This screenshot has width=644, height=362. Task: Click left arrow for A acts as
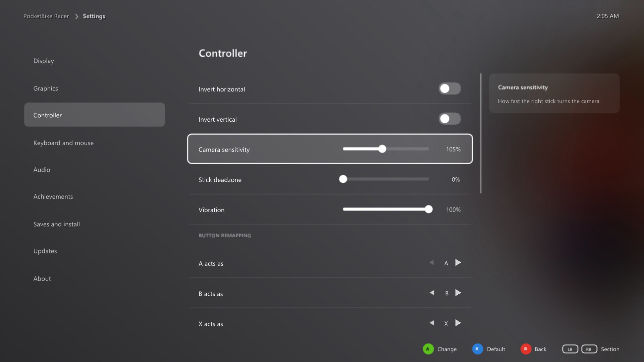(432, 262)
